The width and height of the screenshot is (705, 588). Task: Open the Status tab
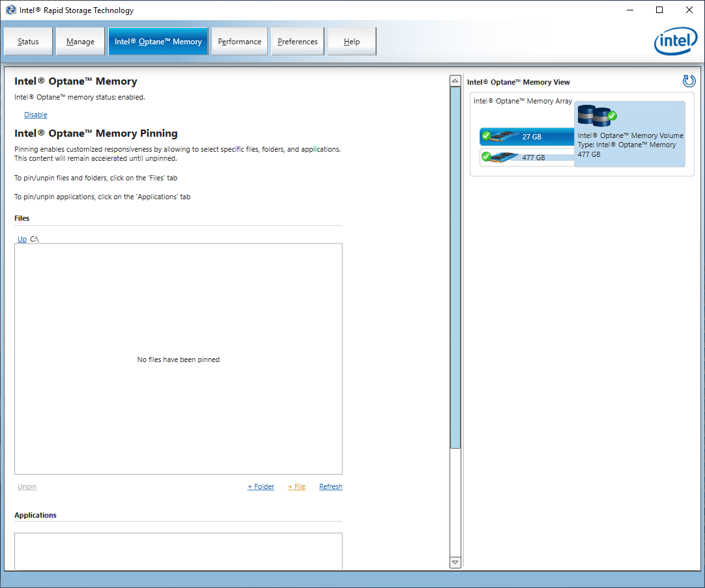(x=28, y=41)
